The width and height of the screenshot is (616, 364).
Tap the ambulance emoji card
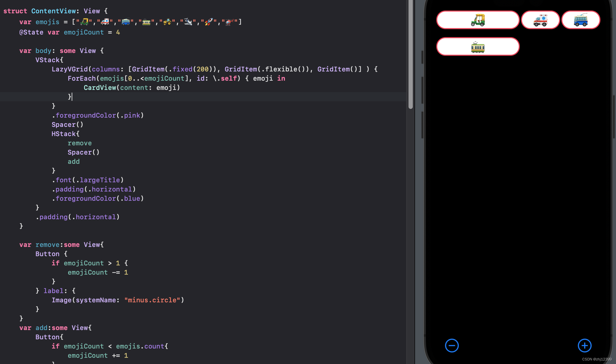[540, 20]
